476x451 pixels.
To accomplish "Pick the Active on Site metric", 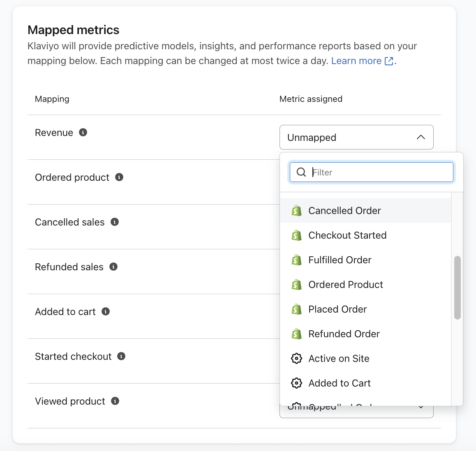I will (x=339, y=359).
